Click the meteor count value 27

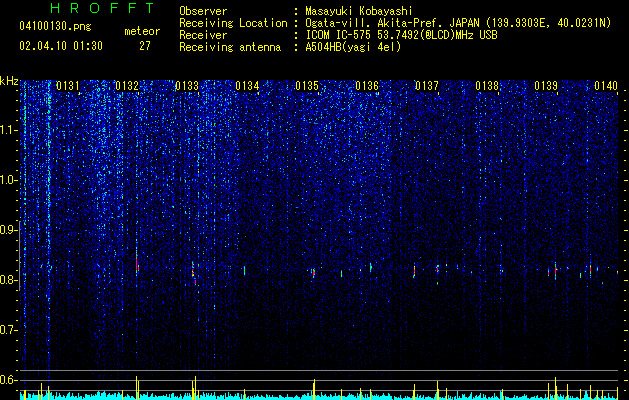tap(145, 46)
